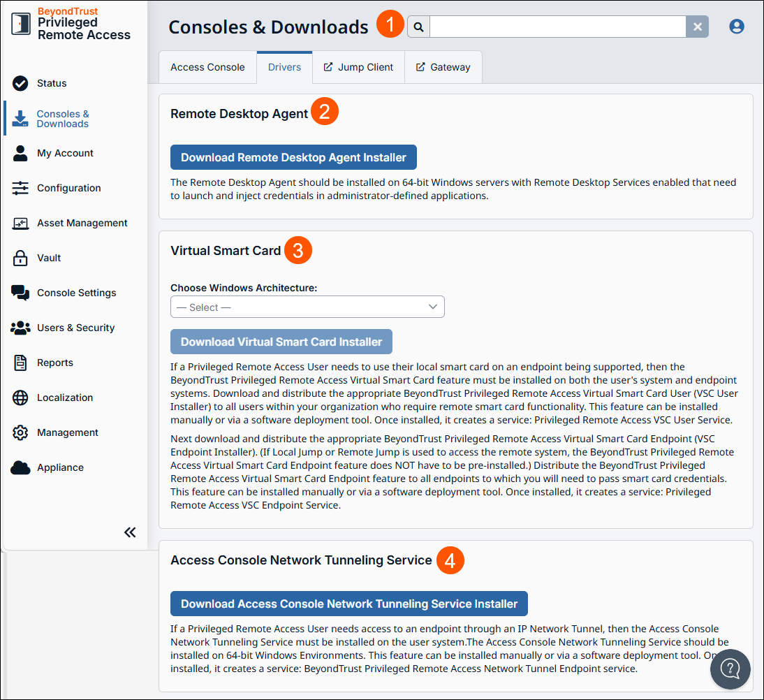Open the Windows Architecture dropdown
Screen dimensions: 764x700
307,307
